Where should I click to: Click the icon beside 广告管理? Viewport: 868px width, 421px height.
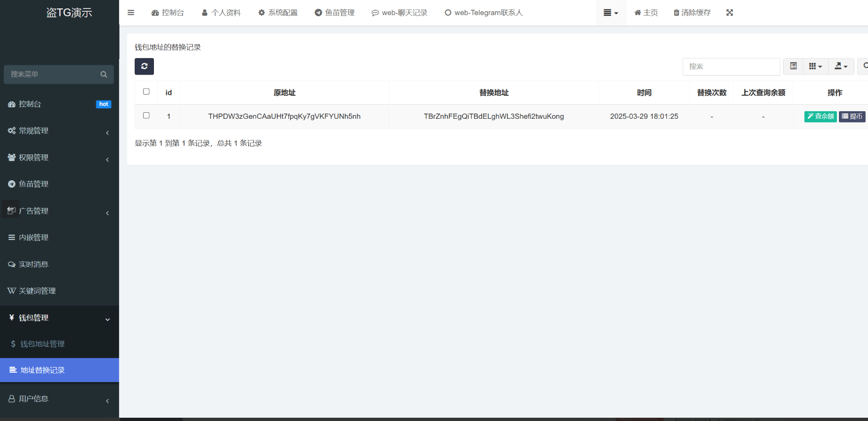12,211
